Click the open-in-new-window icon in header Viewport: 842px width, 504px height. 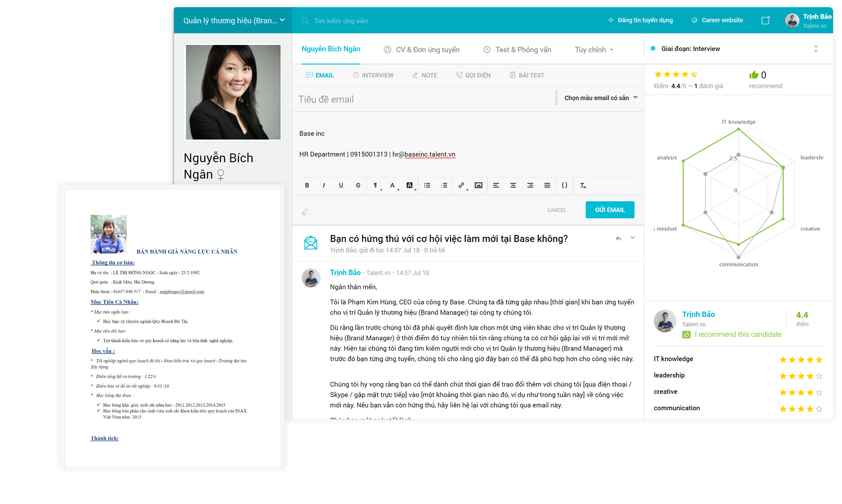[766, 20]
